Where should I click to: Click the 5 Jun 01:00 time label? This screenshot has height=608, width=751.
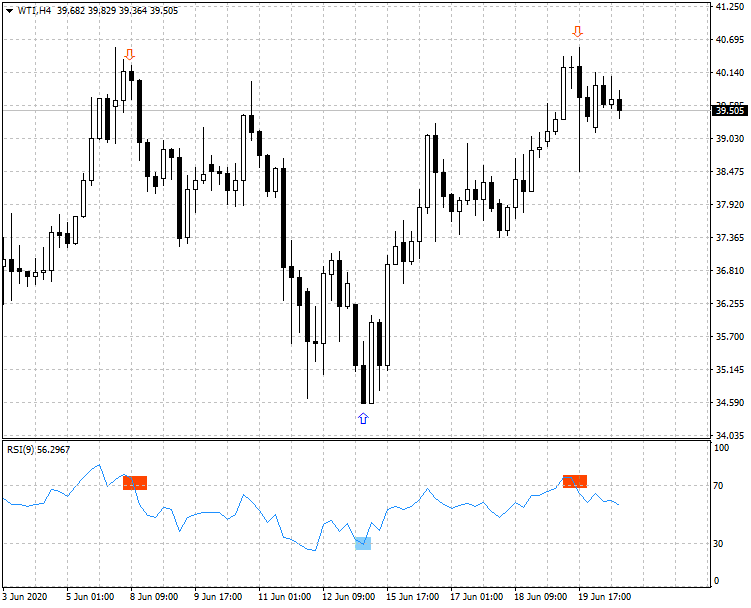[90, 597]
